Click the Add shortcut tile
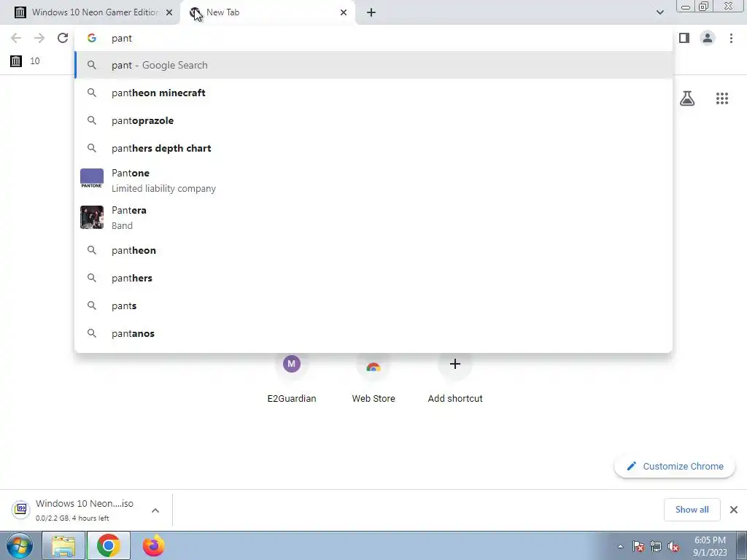 pyautogui.click(x=455, y=378)
